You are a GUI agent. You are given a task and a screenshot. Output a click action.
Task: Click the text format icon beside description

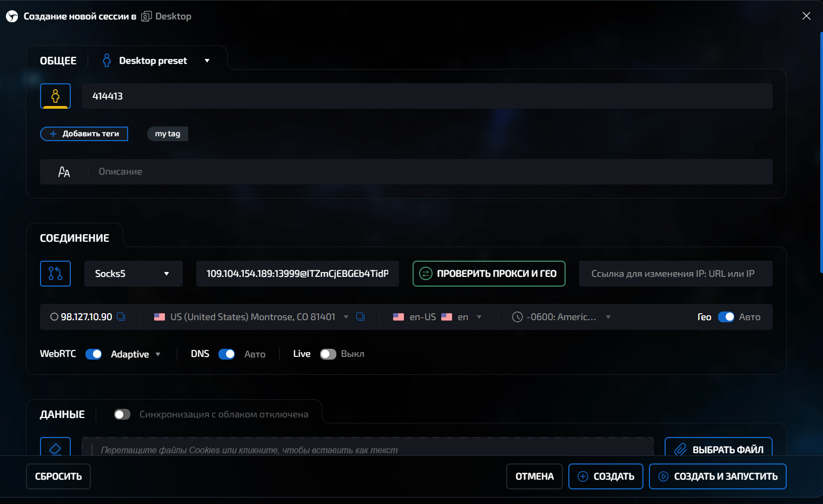[x=64, y=172]
